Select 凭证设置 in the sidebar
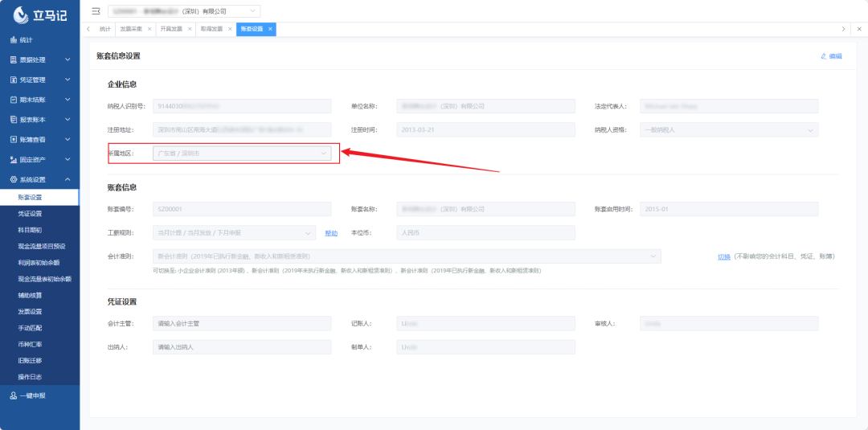Image resolution: width=868 pixels, height=430 pixels. pyautogui.click(x=30, y=214)
